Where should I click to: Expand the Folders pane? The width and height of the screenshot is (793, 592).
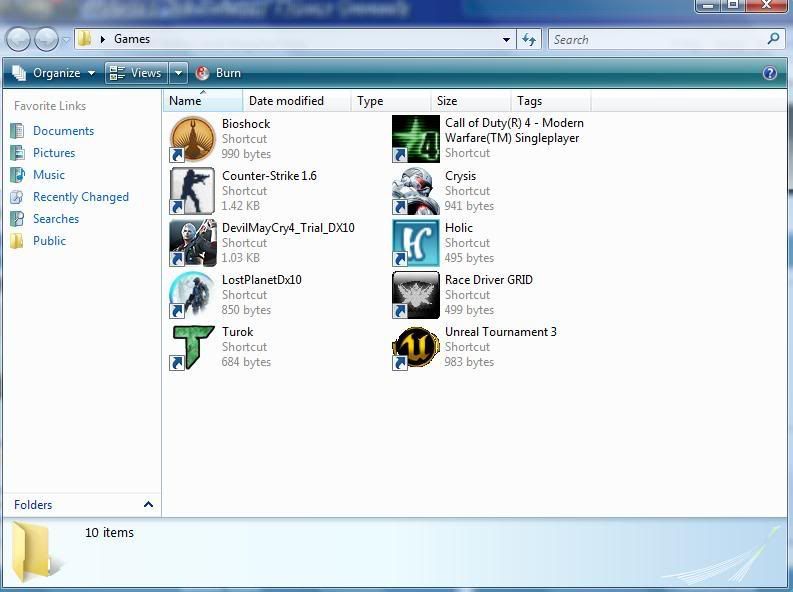click(148, 505)
